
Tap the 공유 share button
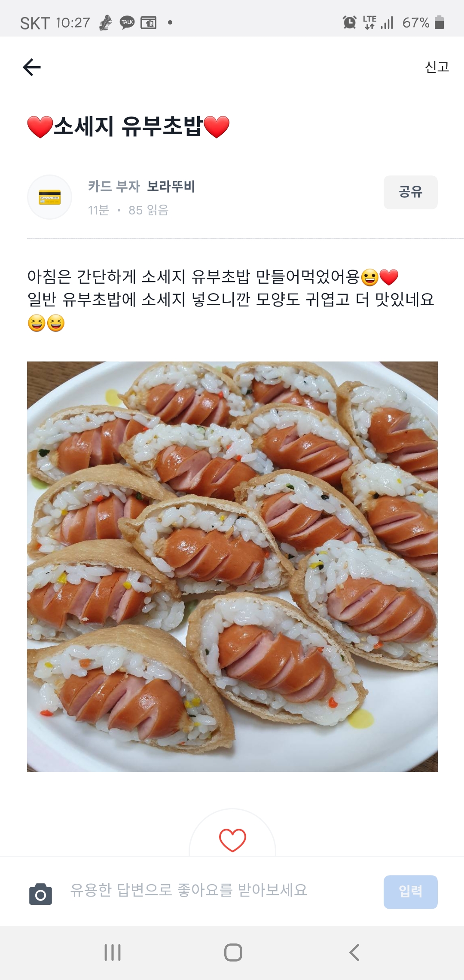click(x=410, y=192)
